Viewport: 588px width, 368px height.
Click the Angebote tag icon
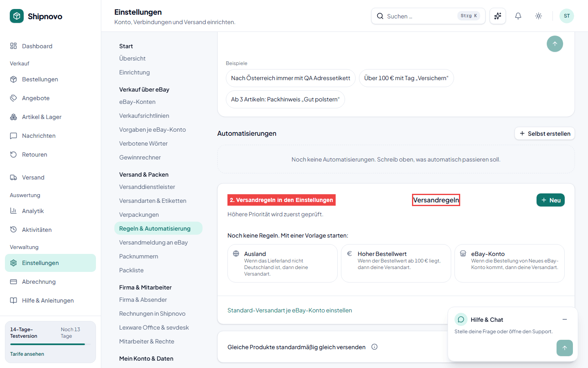pos(13,98)
